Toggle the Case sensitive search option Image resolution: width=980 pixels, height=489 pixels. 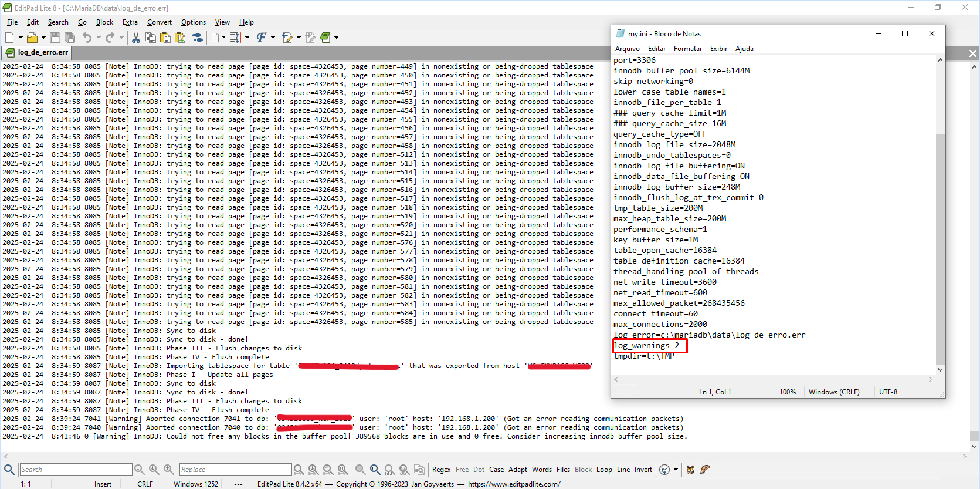[x=496, y=470]
